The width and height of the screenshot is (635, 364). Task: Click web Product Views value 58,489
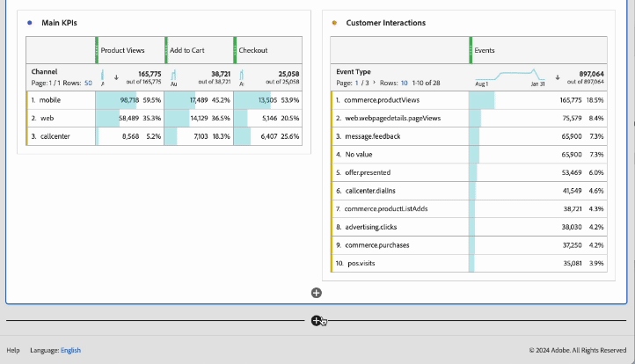pyautogui.click(x=128, y=118)
